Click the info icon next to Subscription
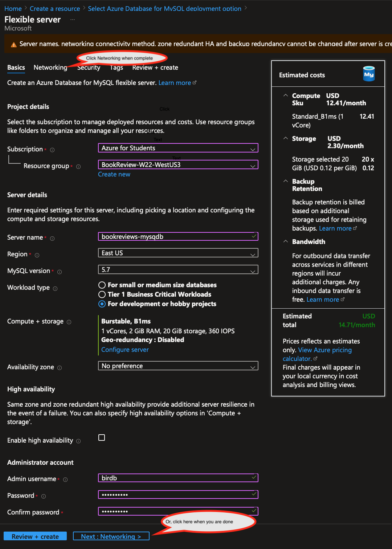 [x=52, y=150]
